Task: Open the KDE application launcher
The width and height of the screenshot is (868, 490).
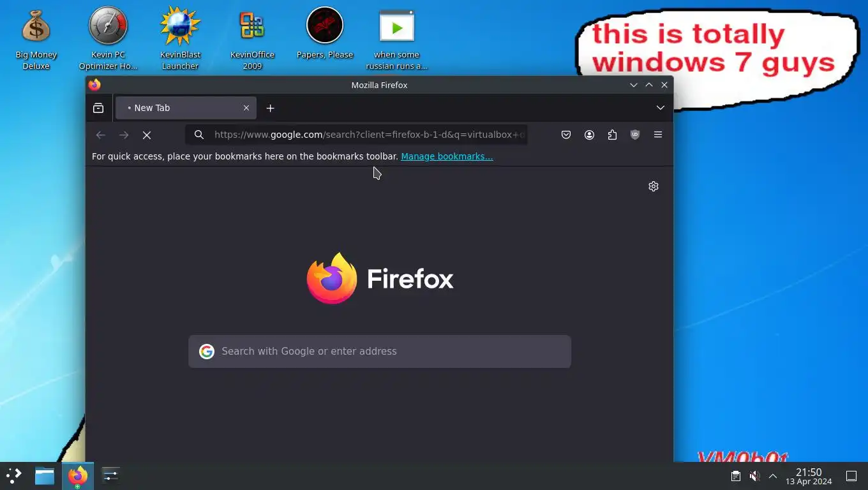Action: 13,475
